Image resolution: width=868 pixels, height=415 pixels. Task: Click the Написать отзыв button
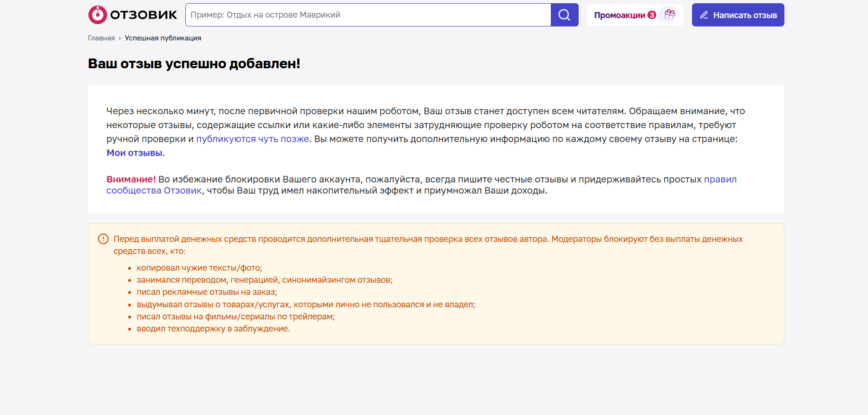[x=738, y=15]
